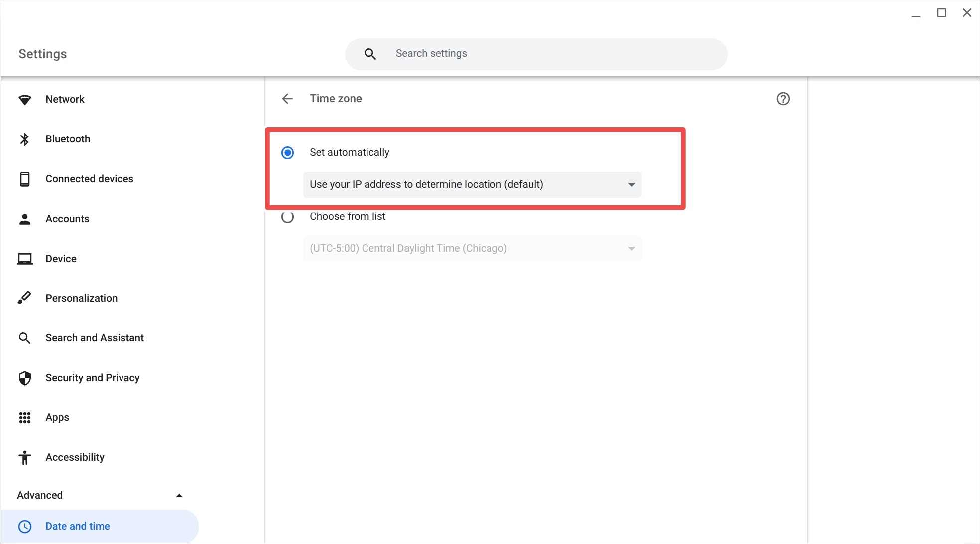The width and height of the screenshot is (980, 544).
Task: Open Apps via the grid icon
Action: click(24, 417)
